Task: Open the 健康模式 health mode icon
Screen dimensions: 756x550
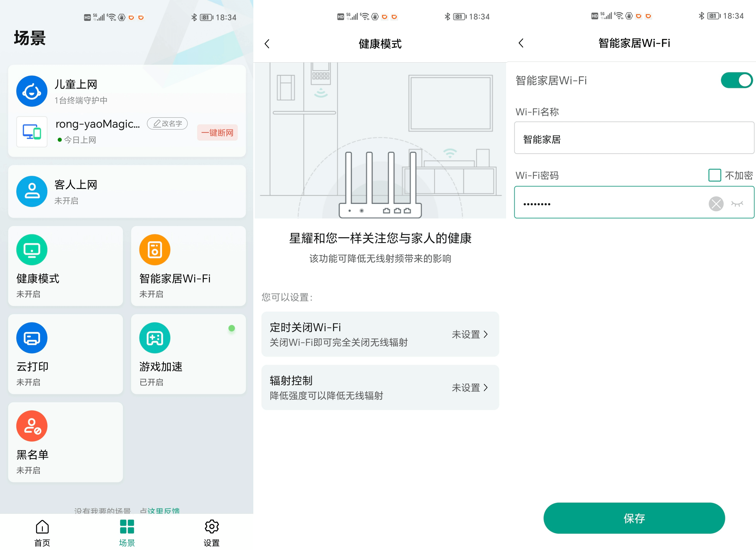Action: pos(32,249)
